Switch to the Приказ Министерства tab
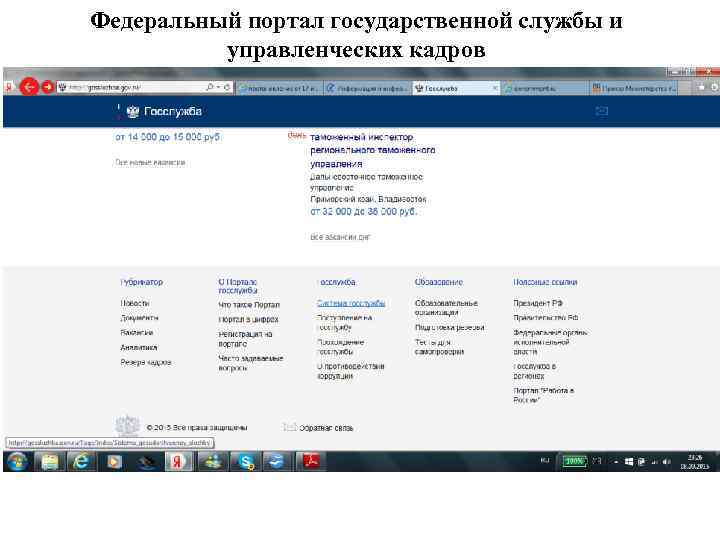 point(635,88)
